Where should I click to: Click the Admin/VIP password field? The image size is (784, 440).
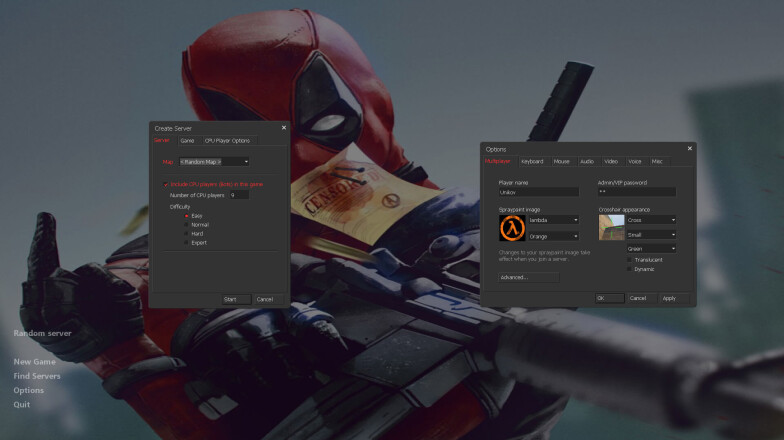[x=636, y=192]
